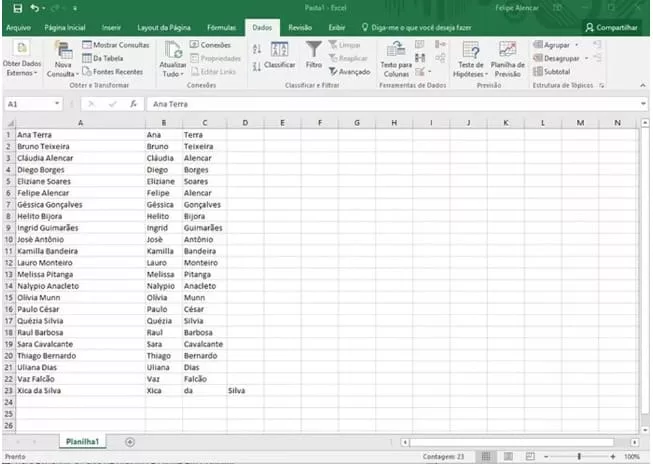Open the Desagrupar dropdown arrow
This screenshot has height=465, width=653.
pos(586,58)
